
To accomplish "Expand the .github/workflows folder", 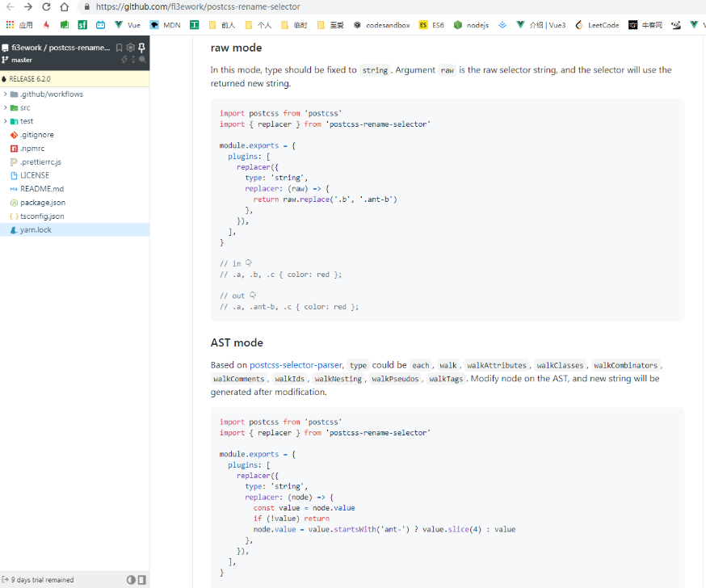I will (x=75, y=94).
